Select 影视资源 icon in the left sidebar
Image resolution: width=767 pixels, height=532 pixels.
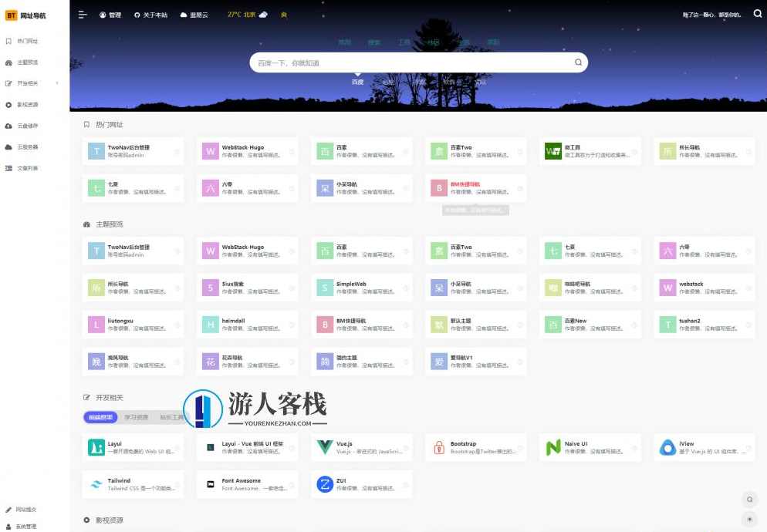tap(7, 104)
